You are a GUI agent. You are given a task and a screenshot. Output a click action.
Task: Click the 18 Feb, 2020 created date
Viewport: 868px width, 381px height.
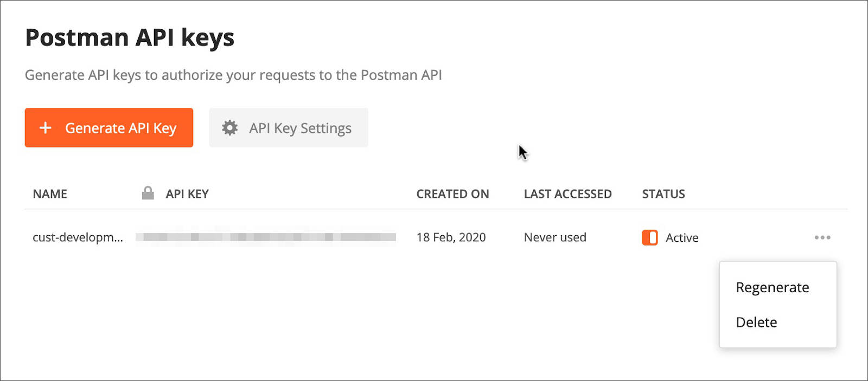(x=451, y=237)
